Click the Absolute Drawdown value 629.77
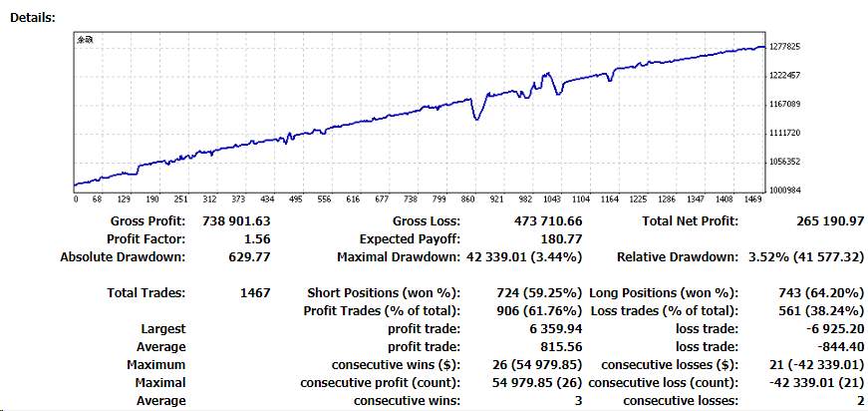This screenshot has height=411, width=868. point(250,257)
